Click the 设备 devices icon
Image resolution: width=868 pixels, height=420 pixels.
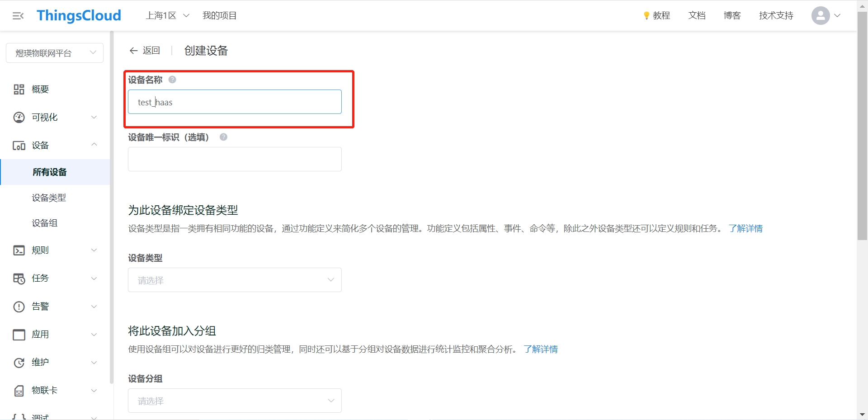tap(19, 146)
